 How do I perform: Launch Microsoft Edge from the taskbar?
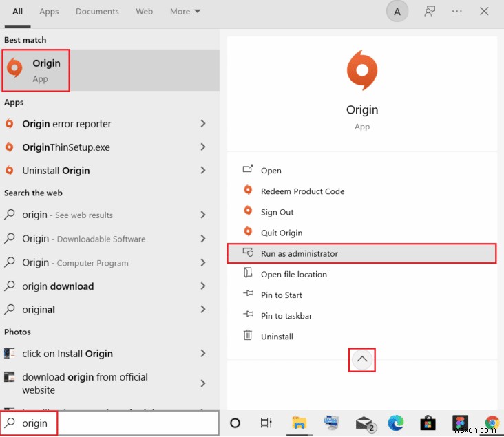[x=396, y=423]
